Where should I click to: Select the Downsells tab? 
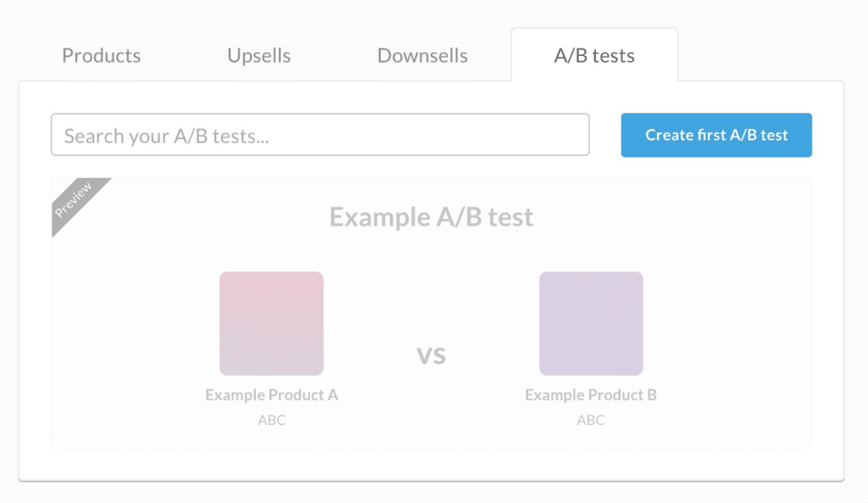point(421,55)
